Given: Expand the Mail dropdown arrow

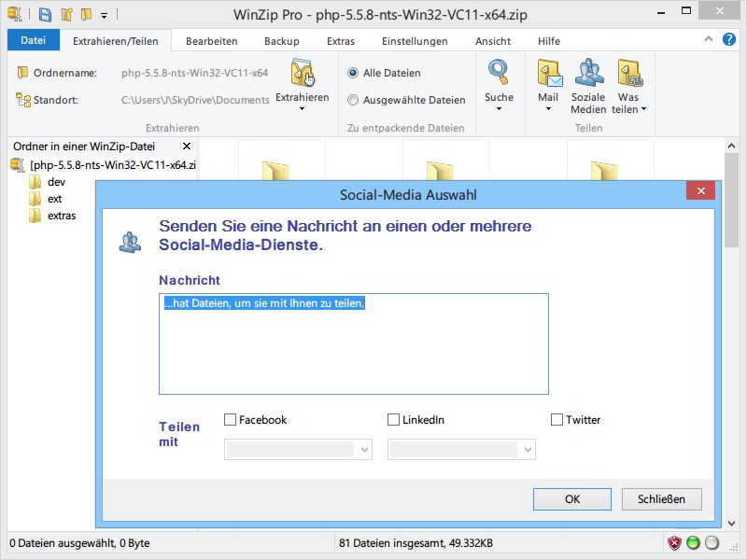Looking at the screenshot, I should pos(548,109).
